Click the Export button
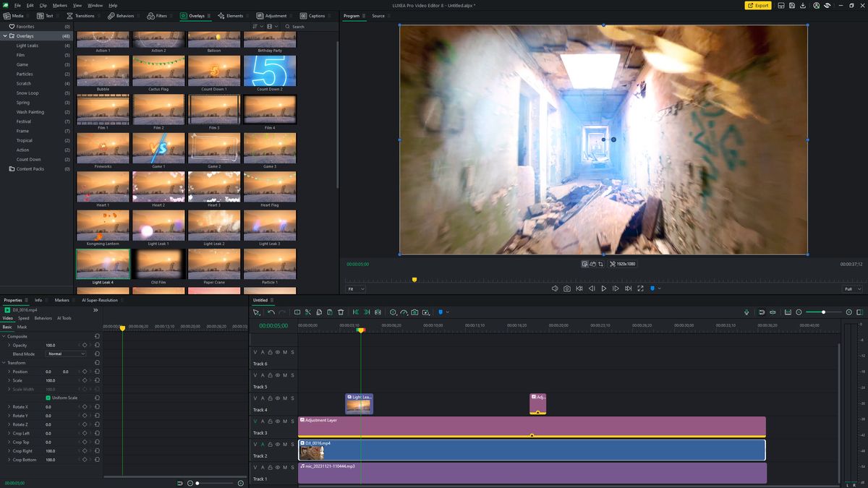This screenshot has height=488, width=868. tap(758, 5)
